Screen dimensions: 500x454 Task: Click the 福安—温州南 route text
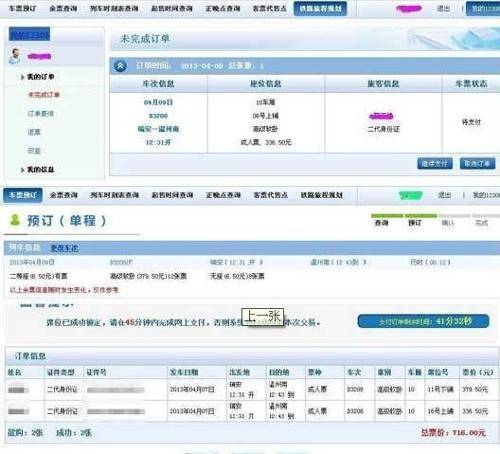click(x=158, y=129)
